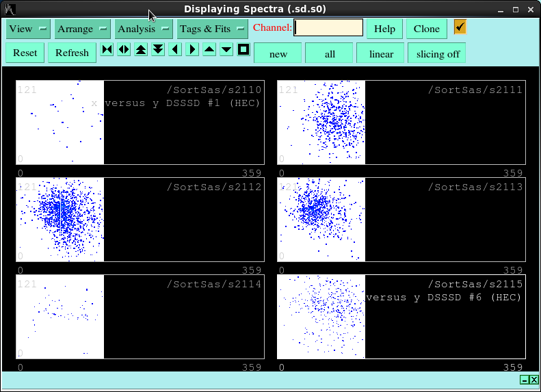Click the Clone button
The width and height of the screenshot is (541, 392).
coord(427,29)
